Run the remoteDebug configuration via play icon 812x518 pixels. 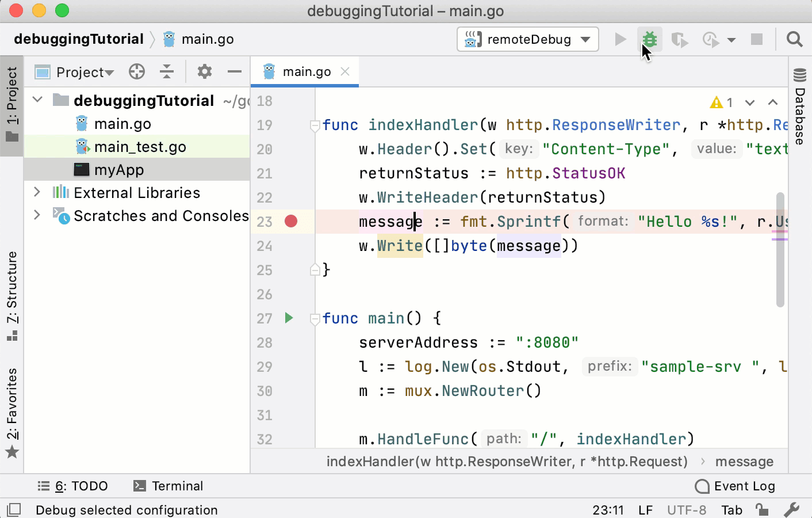(x=619, y=39)
